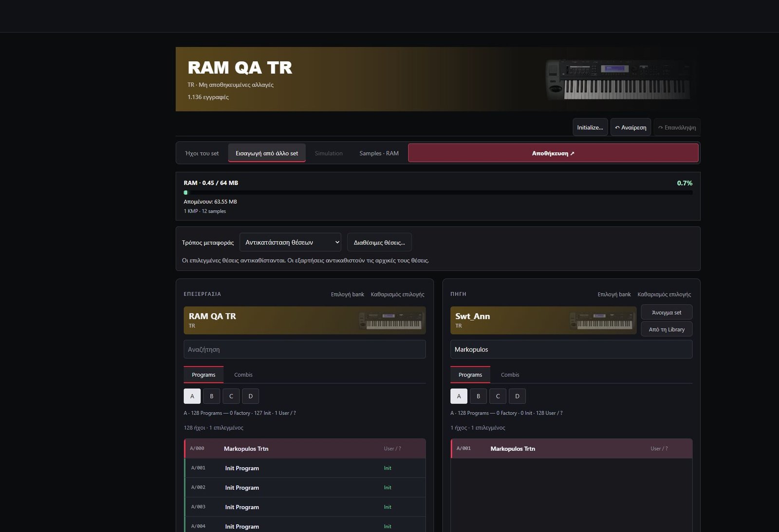Select bank B in Πηγή panel
The image size is (779, 532).
pyautogui.click(x=478, y=396)
